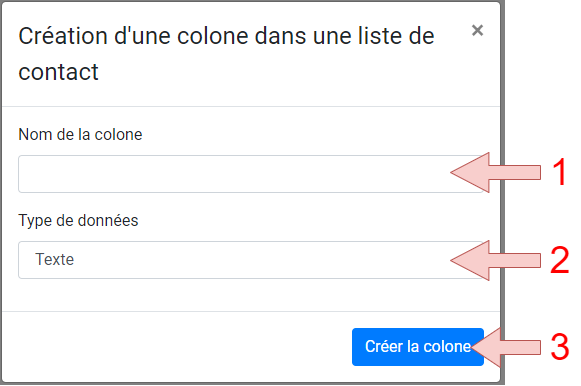Click the 'Créer la colone' button

click(418, 347)
